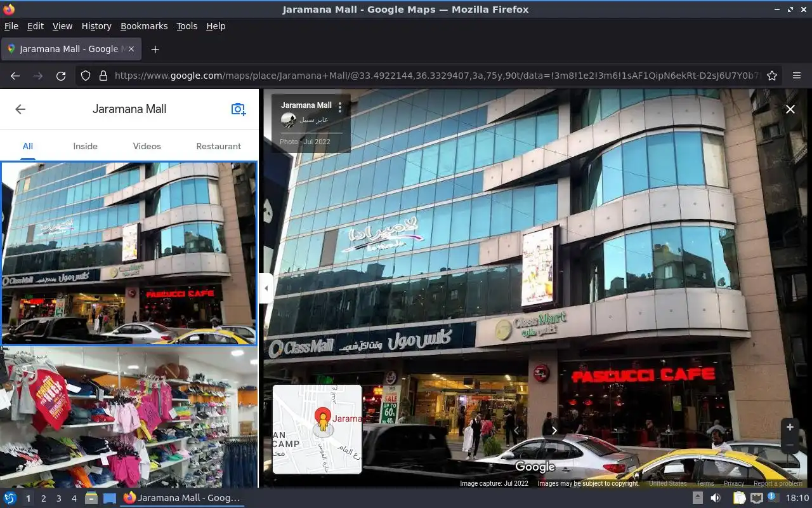The height and width of the screenshot is (508, 812).
Task: Focus the URL address bar
Action: pos(436,76)
